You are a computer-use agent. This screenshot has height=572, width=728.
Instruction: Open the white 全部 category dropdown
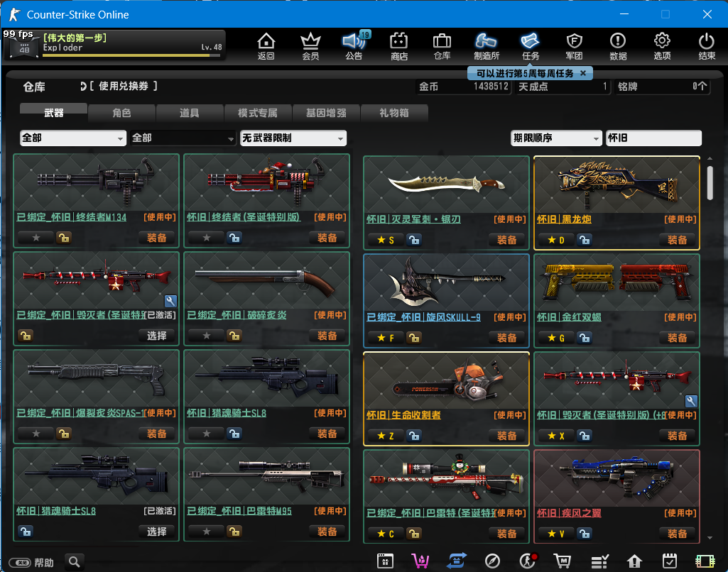73,138
